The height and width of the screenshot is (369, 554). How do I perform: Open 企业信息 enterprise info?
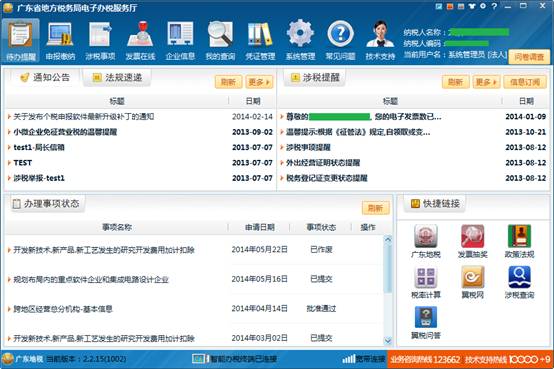point(180,41)
